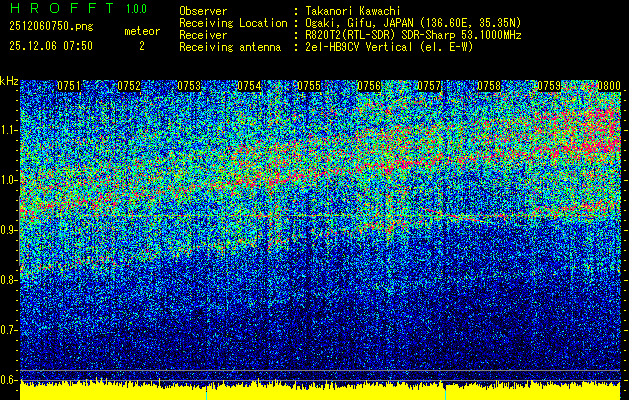
Task: Click the 'Receiving antenna' label
Action: 230,47
